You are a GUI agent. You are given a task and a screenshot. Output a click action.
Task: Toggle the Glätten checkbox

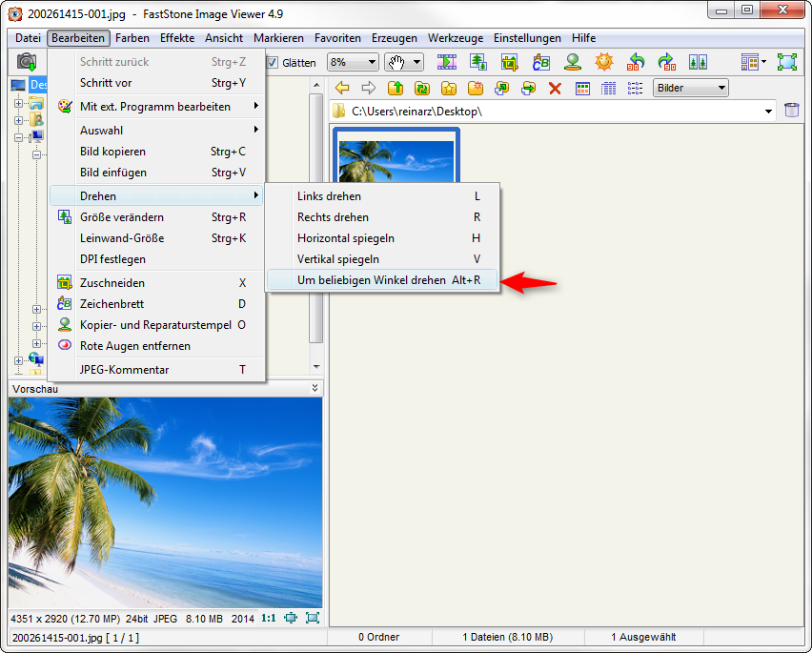click(273, 63)
